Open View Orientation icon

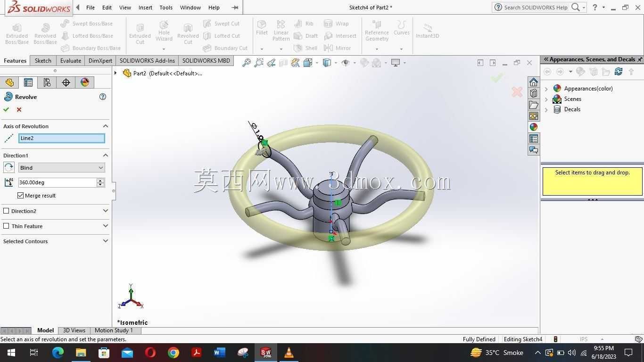pos(308,63)
